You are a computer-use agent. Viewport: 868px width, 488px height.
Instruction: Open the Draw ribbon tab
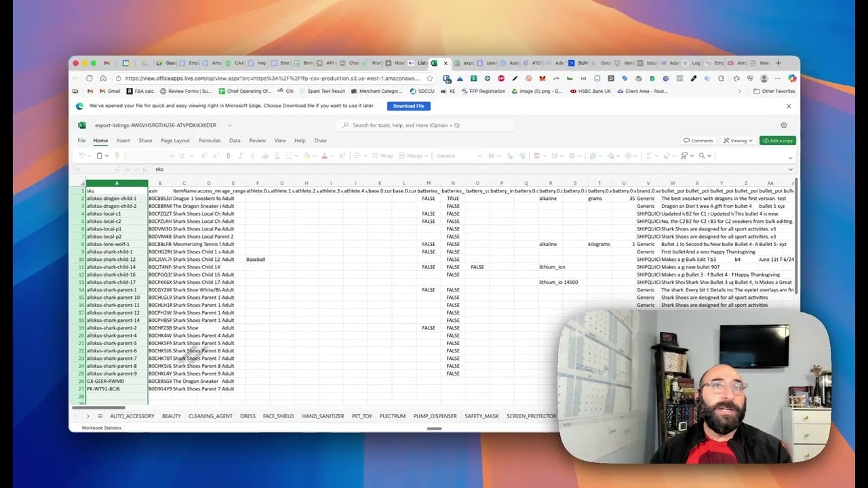point(321,141)
